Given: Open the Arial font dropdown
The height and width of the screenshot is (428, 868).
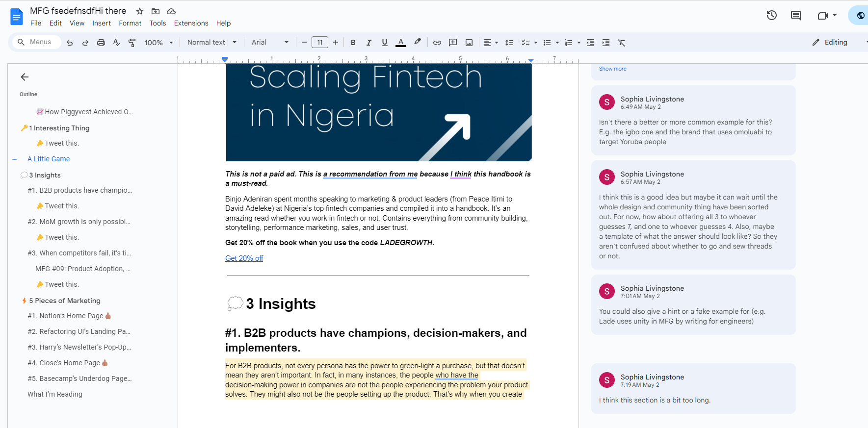Looking at the screenshot, I should point(269,43).
